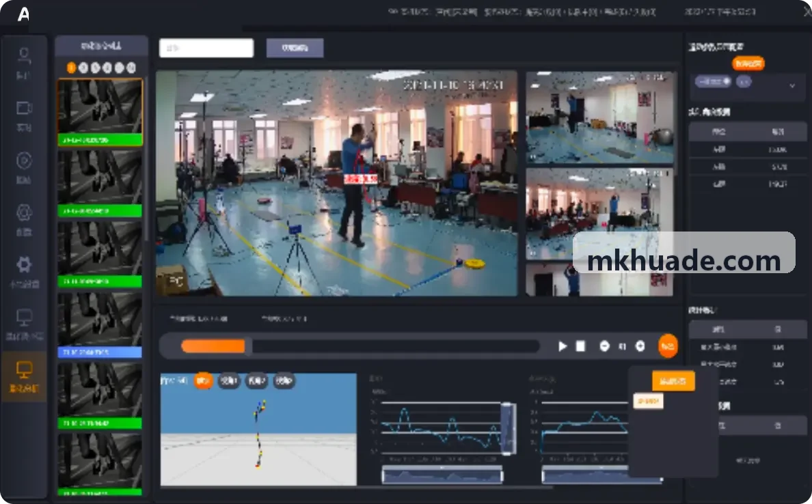Remove the first tag in the right dropdown
The height and width of the screenshot is (504, 812).
pos(726,81)
